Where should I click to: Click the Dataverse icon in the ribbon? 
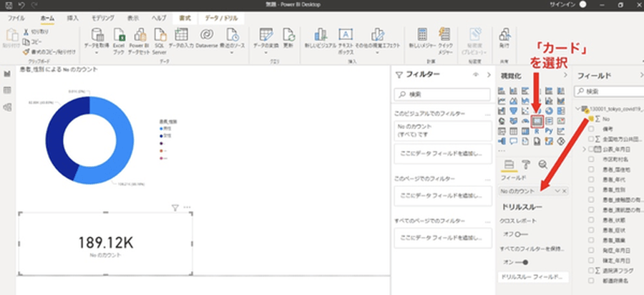pyautogui.click(x=206, y=36)
